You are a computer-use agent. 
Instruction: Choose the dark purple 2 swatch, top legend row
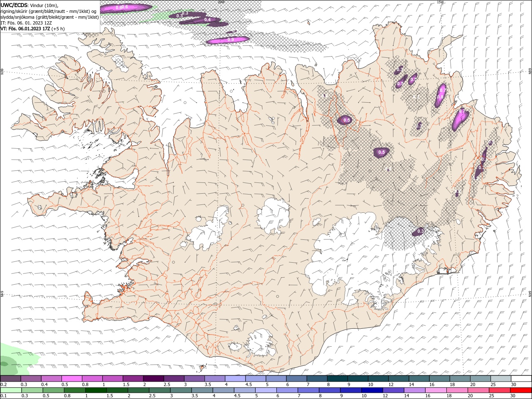[x=153, y=379]
